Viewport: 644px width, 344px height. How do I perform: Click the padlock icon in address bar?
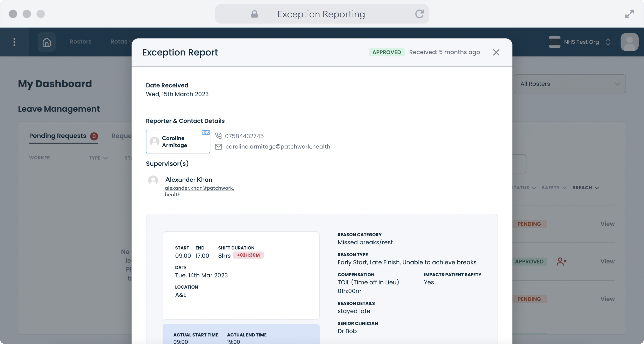tap(254, 14)
